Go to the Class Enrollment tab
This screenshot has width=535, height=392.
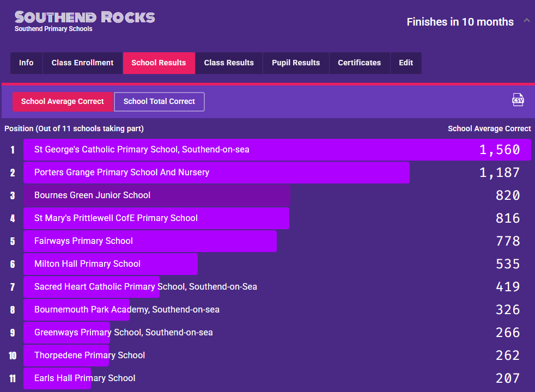click(x=82, y=63)
